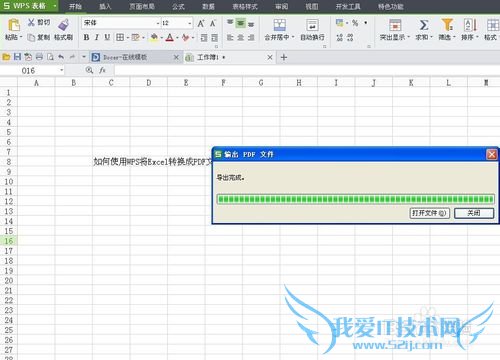This screenshot has height=360, width=500.
Task: Click the Filter (筛选) funnel icon
Action: click(x=447, y=25)
